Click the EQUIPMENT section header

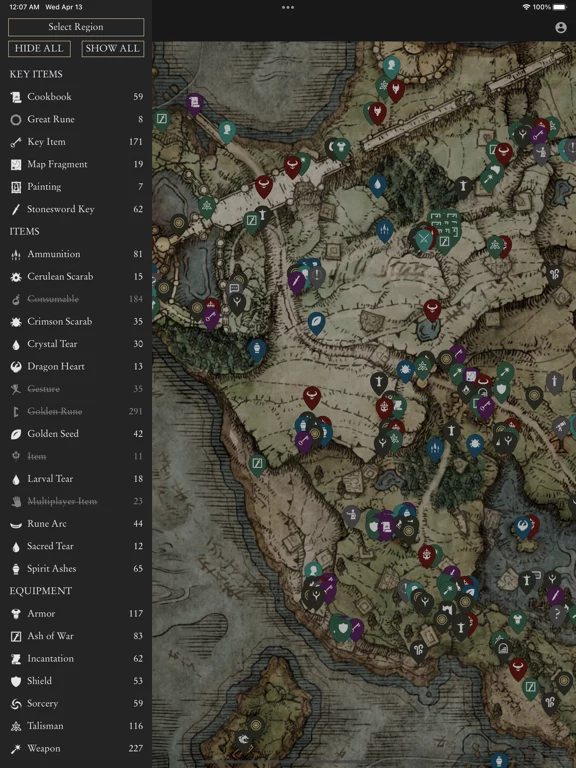[41, 591]
